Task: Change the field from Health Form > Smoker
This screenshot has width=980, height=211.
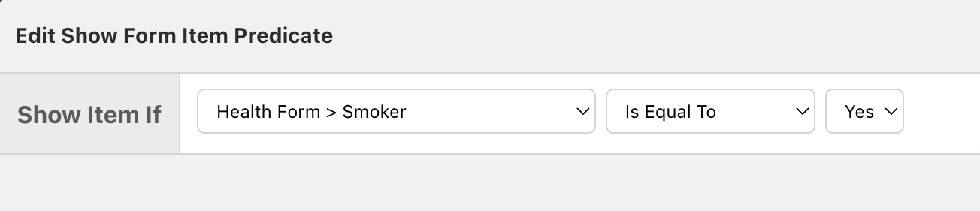Action: (x=396, y=112)
